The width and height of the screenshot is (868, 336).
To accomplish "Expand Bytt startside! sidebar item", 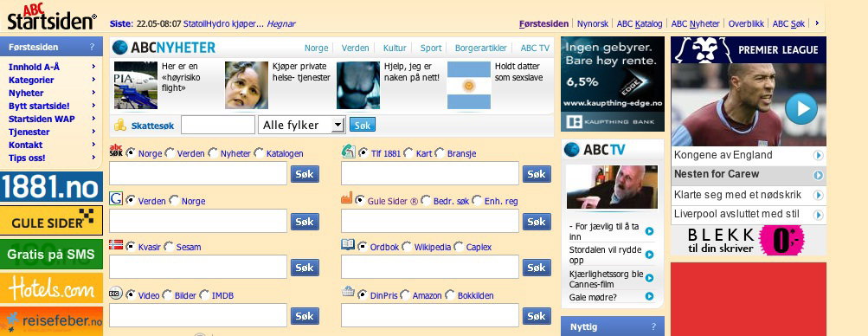I will (x=93, y=106).
